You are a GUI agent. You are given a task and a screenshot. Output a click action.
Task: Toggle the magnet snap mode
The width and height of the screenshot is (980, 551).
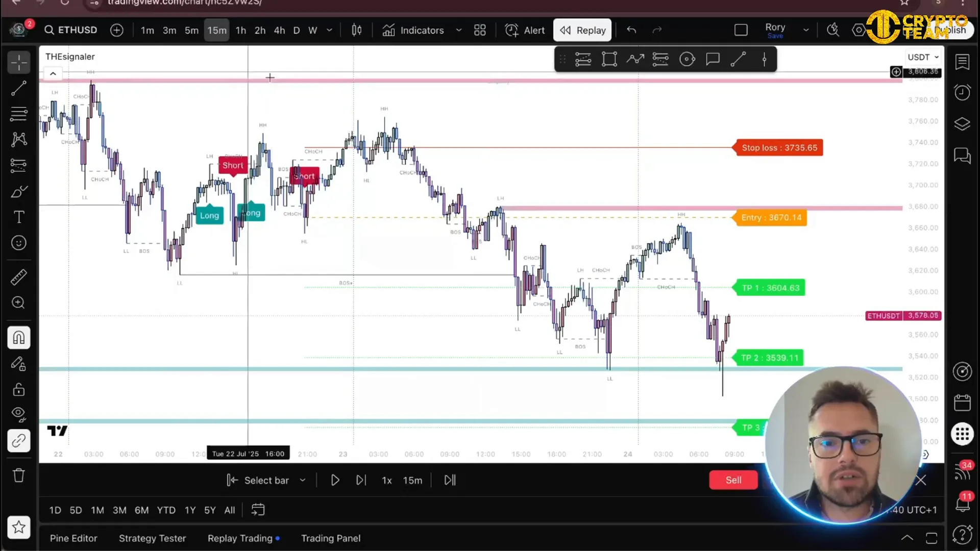[19, 338]
